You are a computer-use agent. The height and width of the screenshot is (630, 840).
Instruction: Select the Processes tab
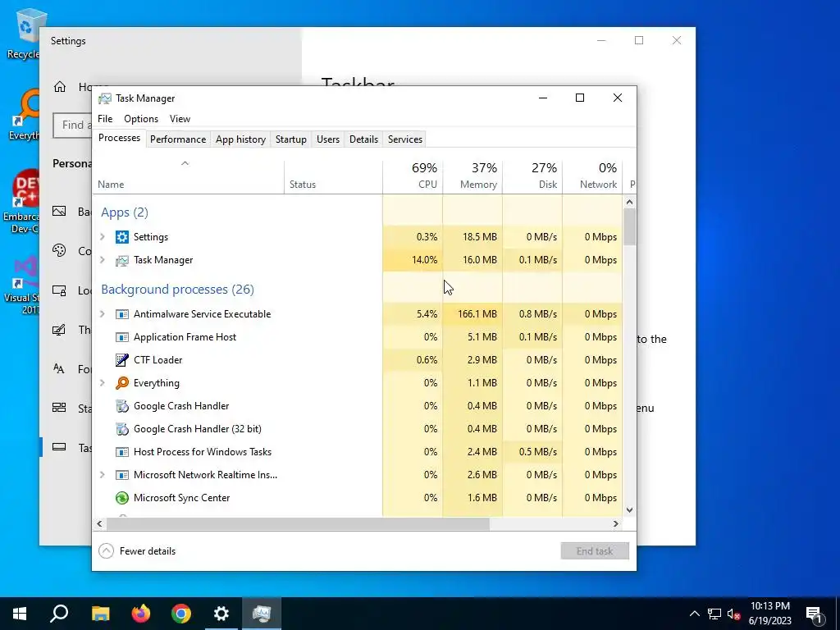tap(119, 138)
